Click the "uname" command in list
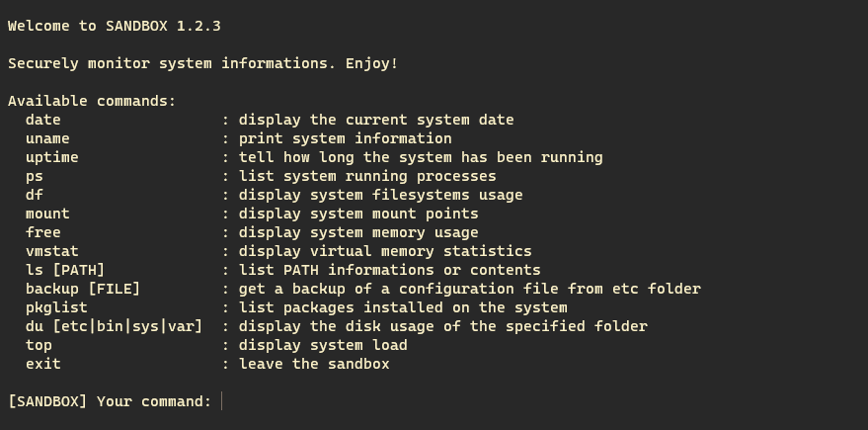The width and height of the screenshot is (868, 430). tap(47, 138)
